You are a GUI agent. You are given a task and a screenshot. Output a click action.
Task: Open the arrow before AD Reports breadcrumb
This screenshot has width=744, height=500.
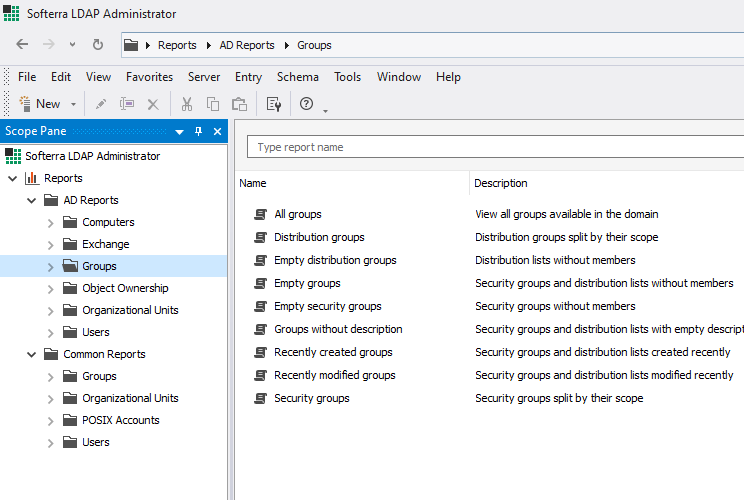coord(209,45)
